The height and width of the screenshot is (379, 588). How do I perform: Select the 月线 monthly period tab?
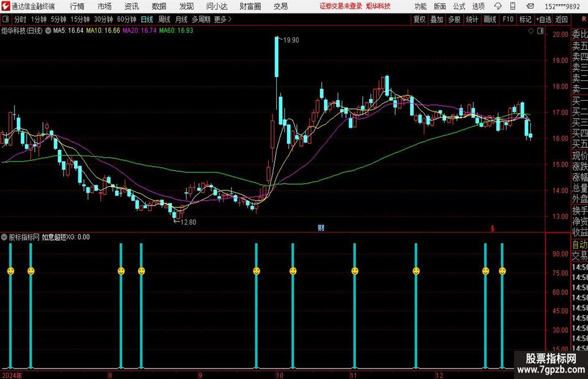tap(181, 19)
